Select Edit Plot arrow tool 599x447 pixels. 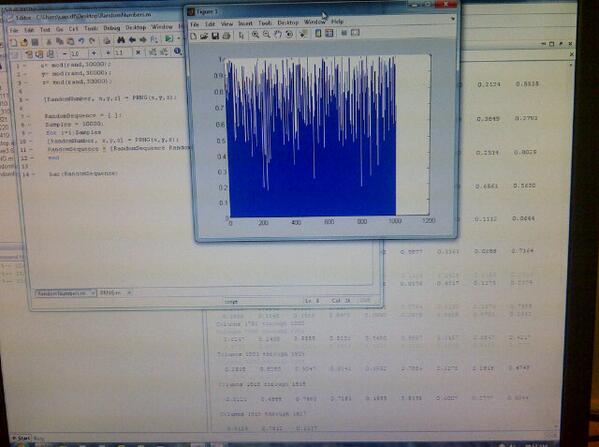tap(241, 36)
